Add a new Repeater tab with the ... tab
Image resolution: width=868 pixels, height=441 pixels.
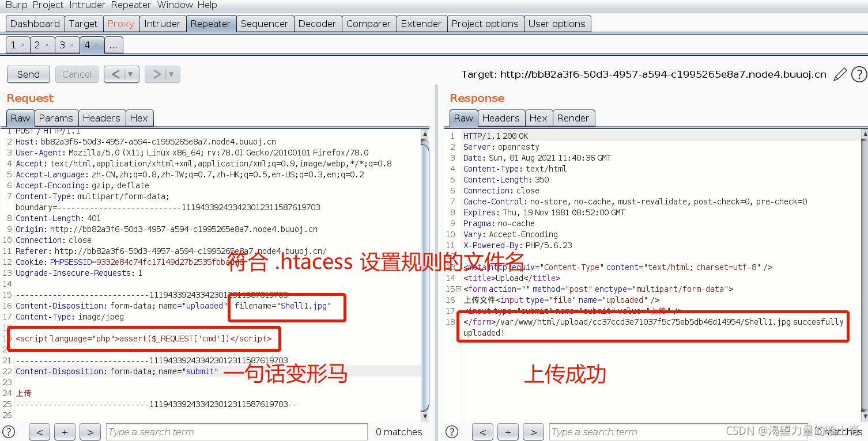(113, 45)
